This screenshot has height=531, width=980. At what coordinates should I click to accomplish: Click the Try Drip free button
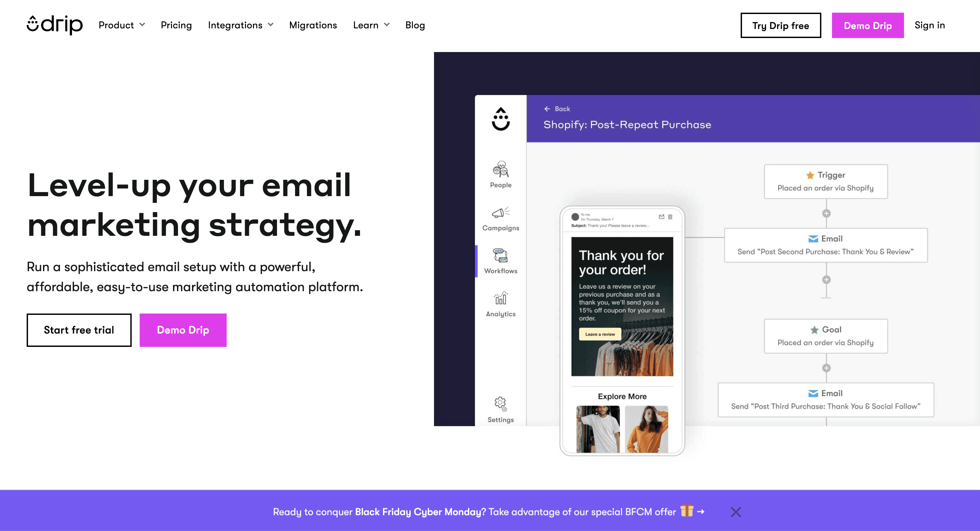[780, 25]
